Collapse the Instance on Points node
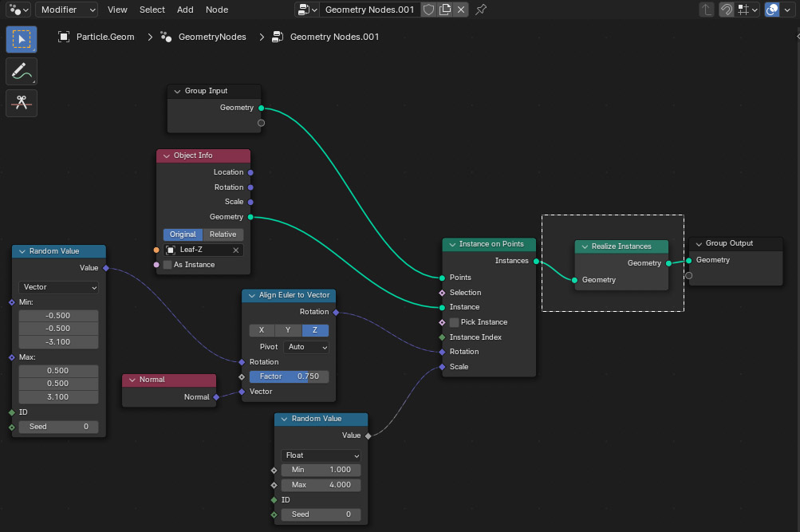Viewport: 800px width, 532px height. (452, 244)
